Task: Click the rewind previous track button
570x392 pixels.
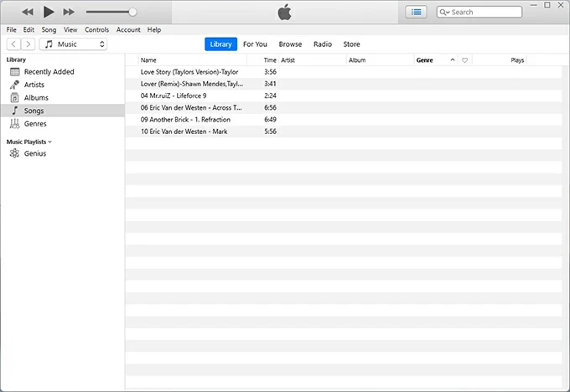Action: point(28,12)
